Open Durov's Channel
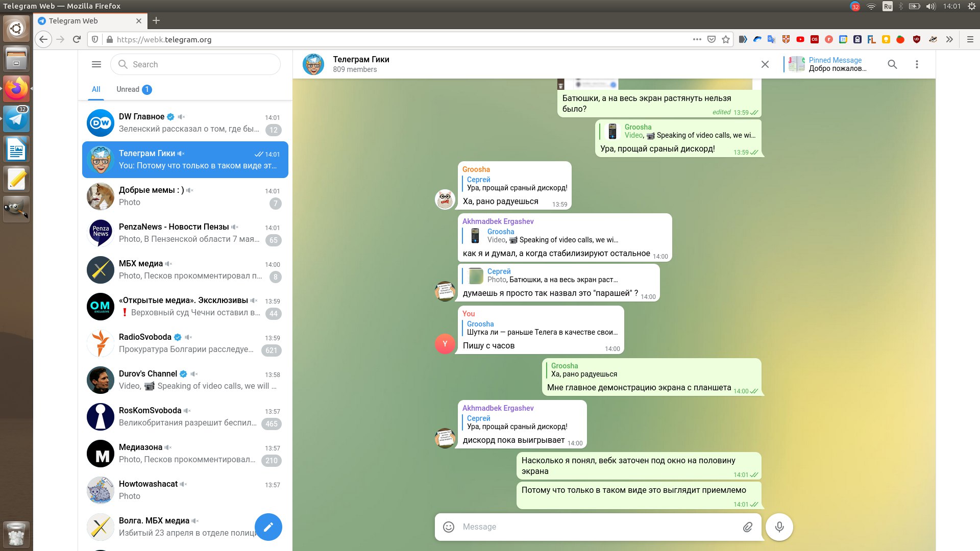 [185, 380]
